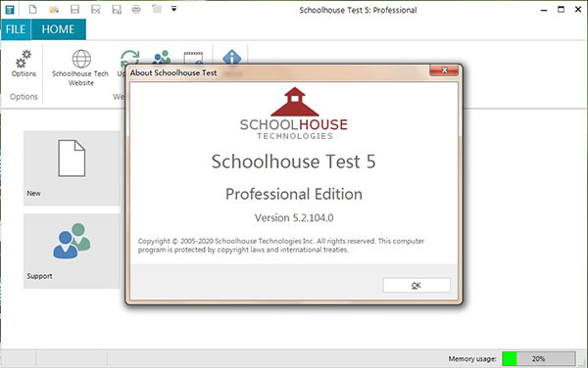588x368 pixels.
Task: Click the support people icon in the ribbon
Action: [x=162, y=58]
